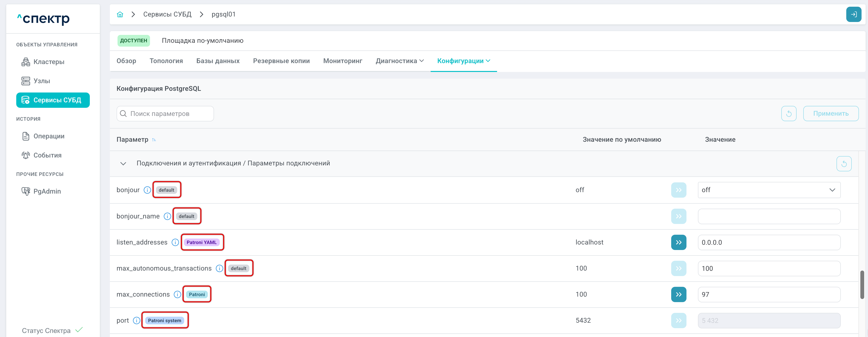Image resolution: width=868 pixels, height=337 pixels.
Task: Click info icon beside max_connections
Action: click(x=177, y=294)
